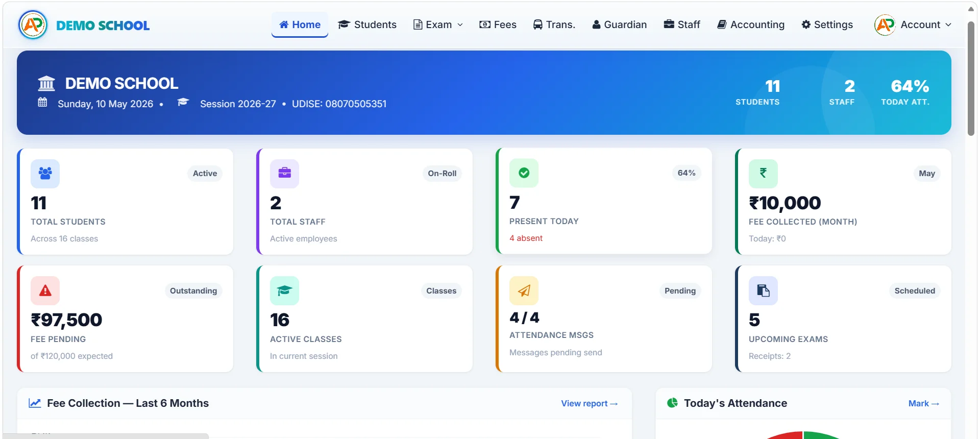Click the DEMO SCHOOL brand name in the navbar
Screen dimensions: 980x439
103,26
